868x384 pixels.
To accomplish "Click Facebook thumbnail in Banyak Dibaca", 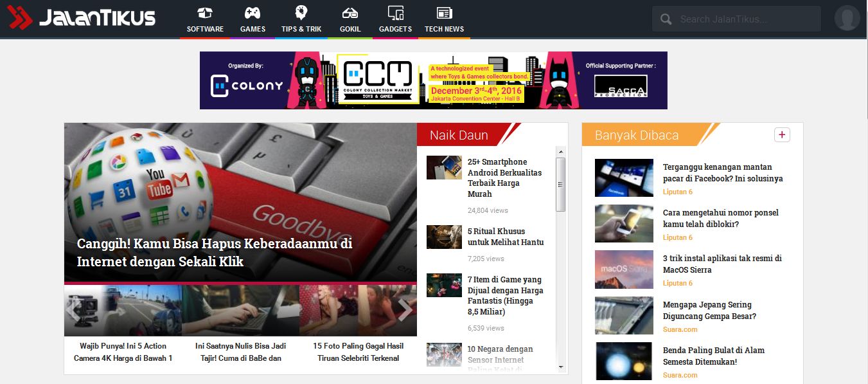I will [x=624, y=178].
